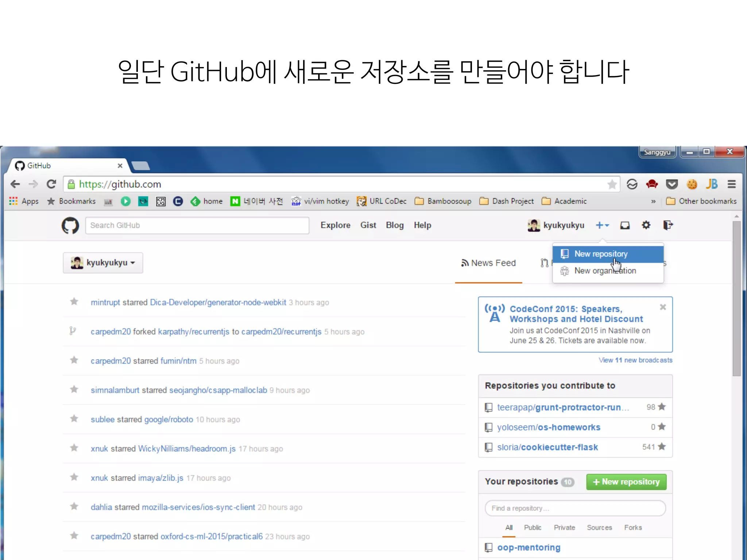Viewport: 747px width, 560px height.
Task: Open google/roboto repository link
Action: [x=169, y=420]
